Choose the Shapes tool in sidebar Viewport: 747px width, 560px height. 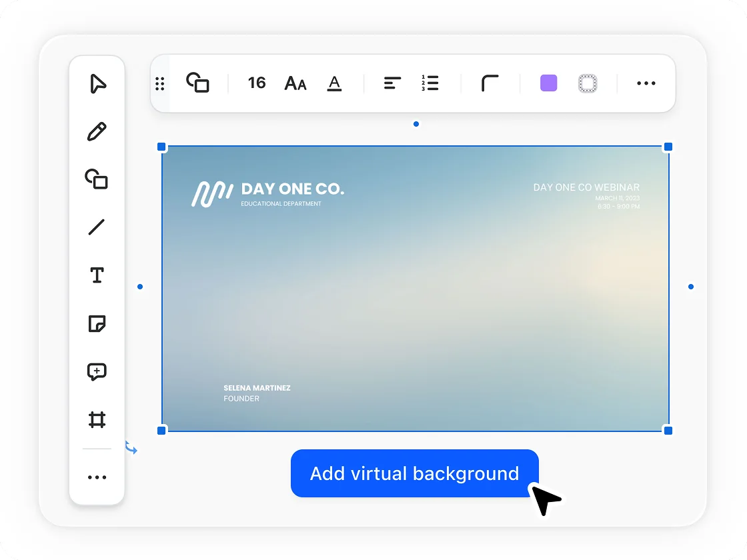(x=97, y=179)
